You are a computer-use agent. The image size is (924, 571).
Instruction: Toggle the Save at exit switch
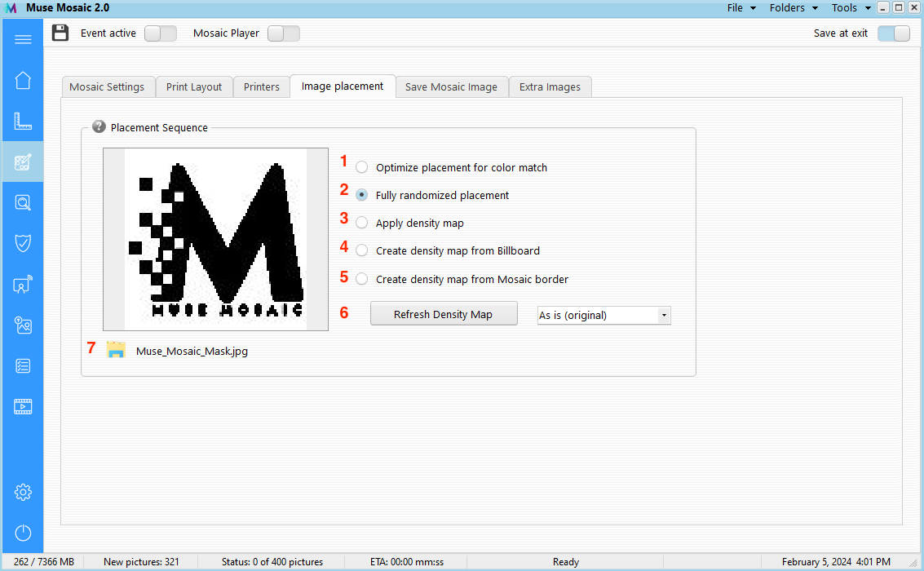pyautogui.click(x=893, y=33)
